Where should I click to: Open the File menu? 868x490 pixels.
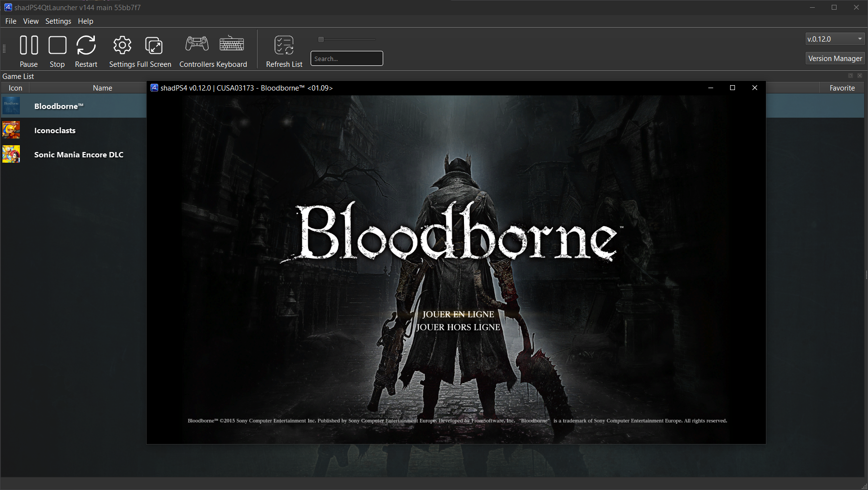pos(11,21)
